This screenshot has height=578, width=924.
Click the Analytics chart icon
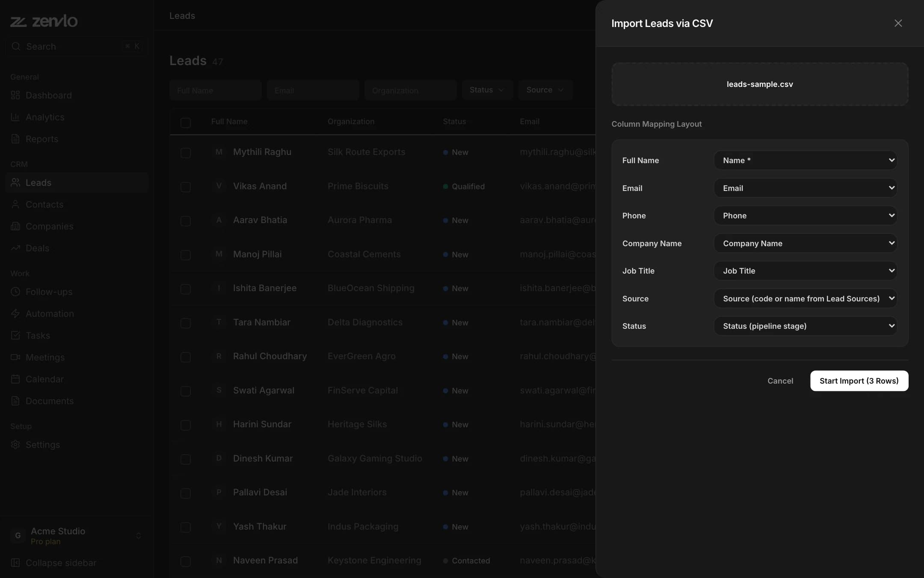15,117
